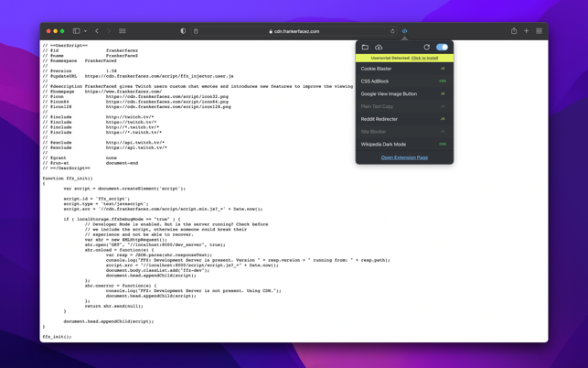588x368 pixels.
Task: Click the JS badge next to Cookie Blaster
Action: coord(443,69)
